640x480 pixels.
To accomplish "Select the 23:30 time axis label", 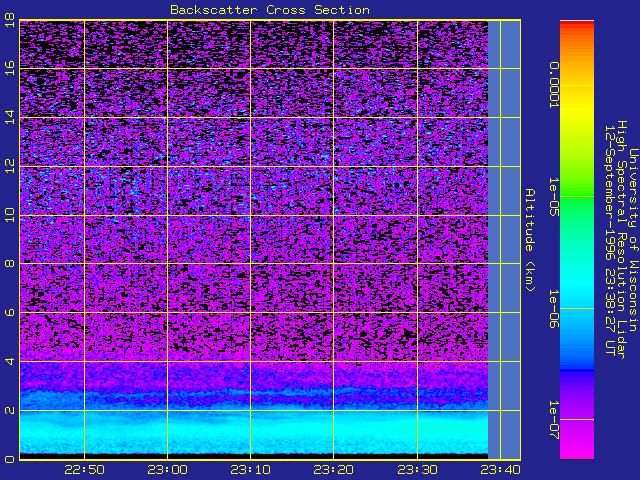I will (x=417, y=470).
